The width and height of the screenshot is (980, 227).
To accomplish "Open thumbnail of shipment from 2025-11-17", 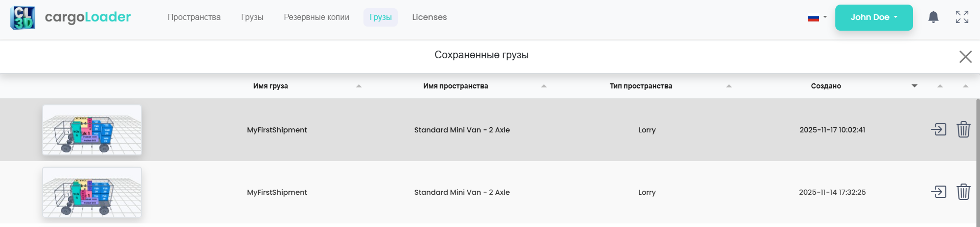I will (92, 130).
